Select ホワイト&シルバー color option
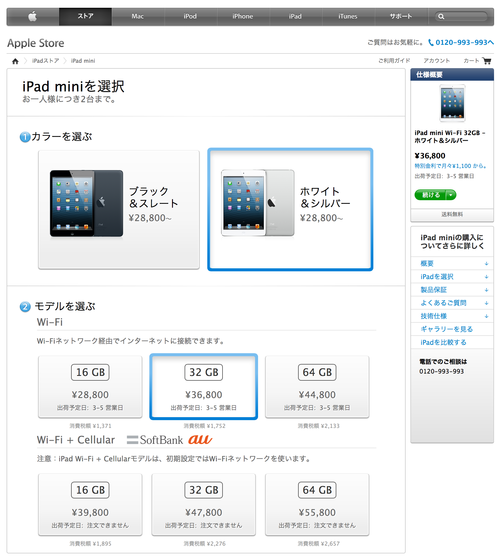The width and height of the screenshot is (500, 557). pos(290,210)
